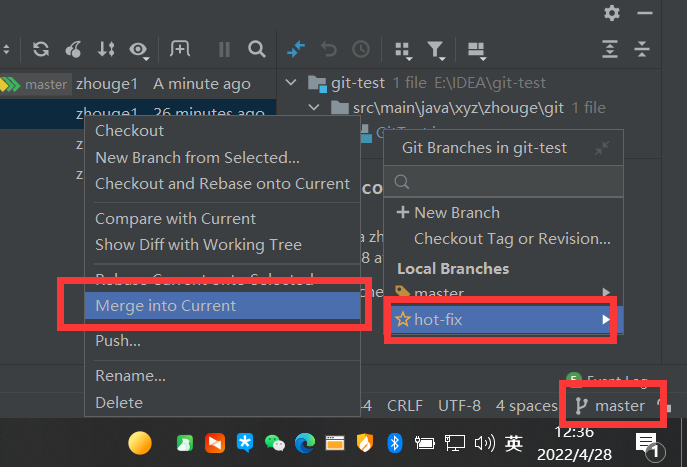Select Show Diff with Working Tree
The image size is (687, 467).
[x=222, y=244]
